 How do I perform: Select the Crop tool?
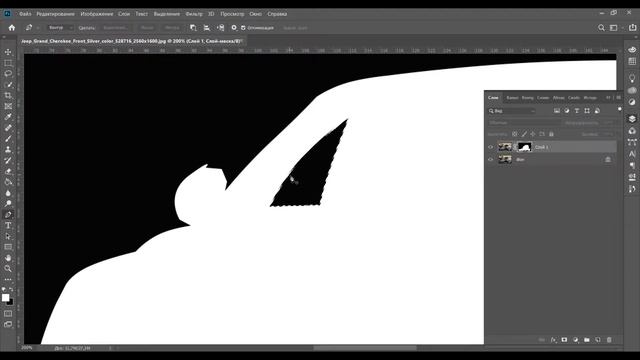(8, 96)
